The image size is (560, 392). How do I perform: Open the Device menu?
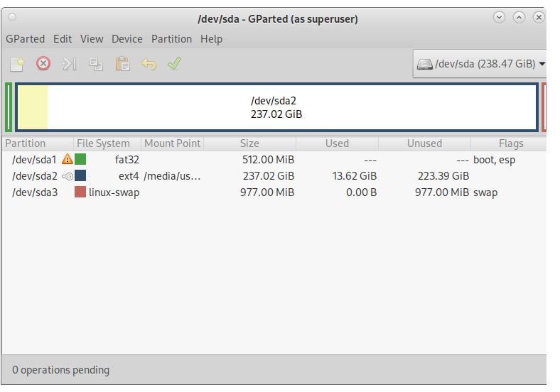pyautogui.click(x=127, y=39)
